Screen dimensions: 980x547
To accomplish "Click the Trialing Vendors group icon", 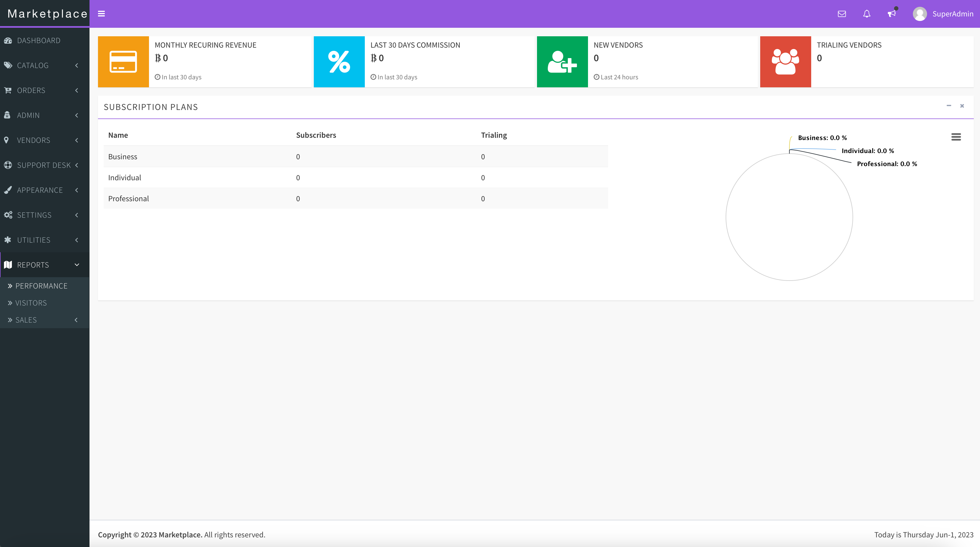I will pos(785,61).
